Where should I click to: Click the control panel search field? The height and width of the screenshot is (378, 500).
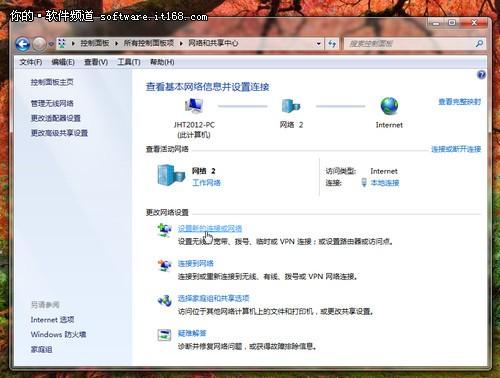pos(409,44)
